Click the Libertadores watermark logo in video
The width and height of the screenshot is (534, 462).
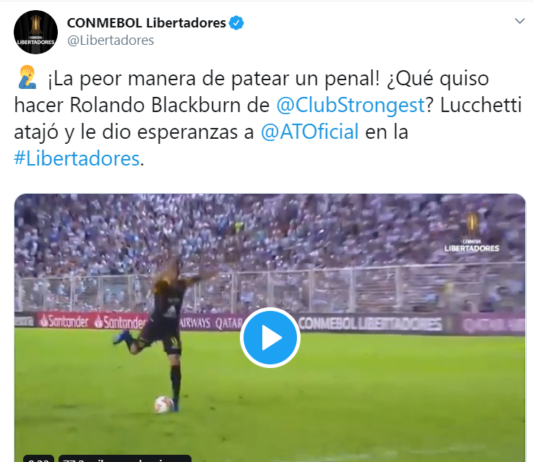pos(471,233)
